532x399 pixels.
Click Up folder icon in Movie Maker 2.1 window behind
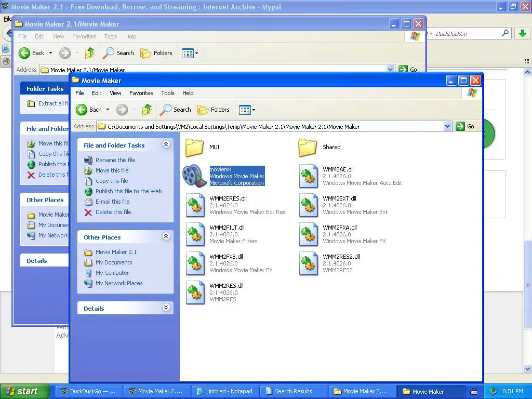click(89, 53)
